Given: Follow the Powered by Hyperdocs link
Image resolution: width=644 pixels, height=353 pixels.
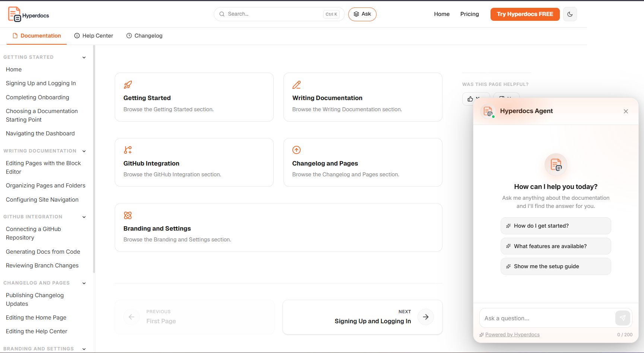Looking at the screenshot, I should (x=512, y=335).
